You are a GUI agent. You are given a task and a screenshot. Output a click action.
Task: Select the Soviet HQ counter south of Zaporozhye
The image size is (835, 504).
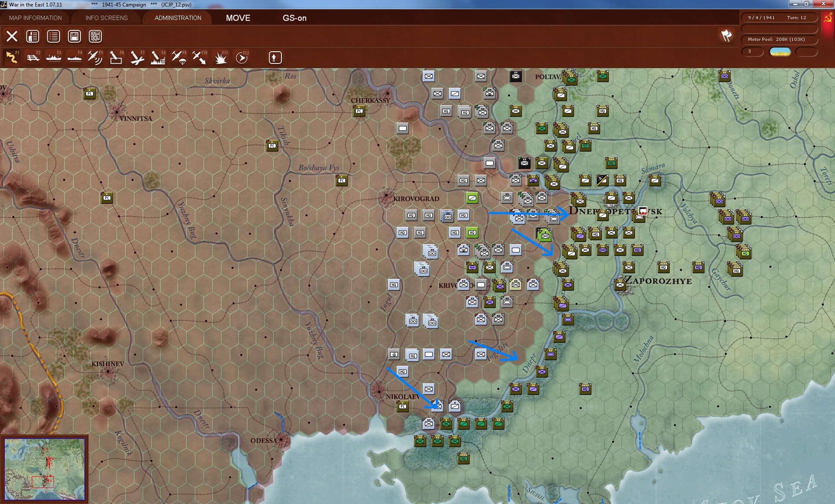click(585, 388)
